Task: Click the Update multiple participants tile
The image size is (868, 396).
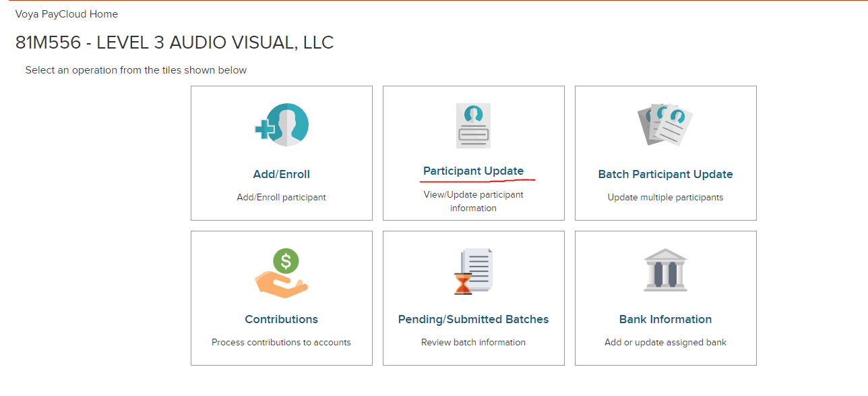Action: pos(665,196)
